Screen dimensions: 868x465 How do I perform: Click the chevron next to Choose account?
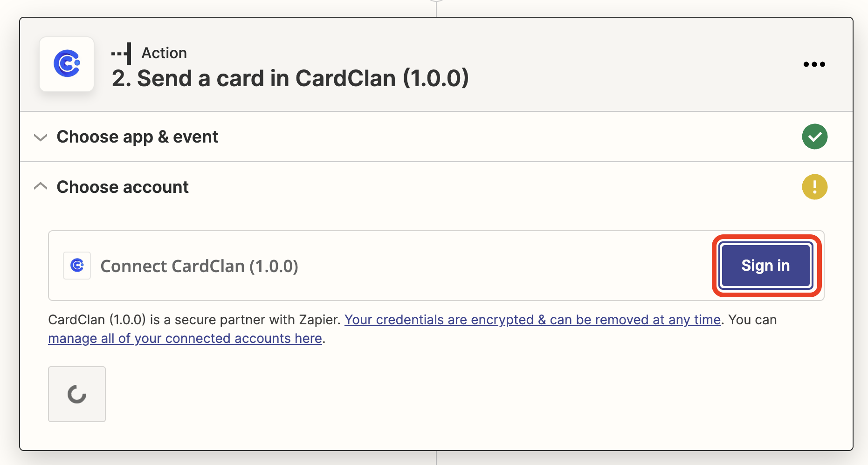(x=41, y=186)
